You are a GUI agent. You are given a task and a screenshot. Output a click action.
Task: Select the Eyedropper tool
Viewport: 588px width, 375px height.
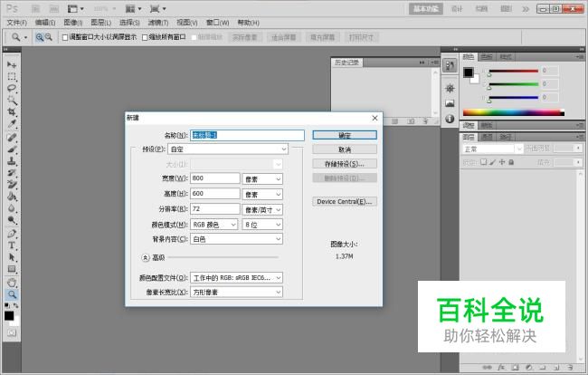click(x=12, y=124)
